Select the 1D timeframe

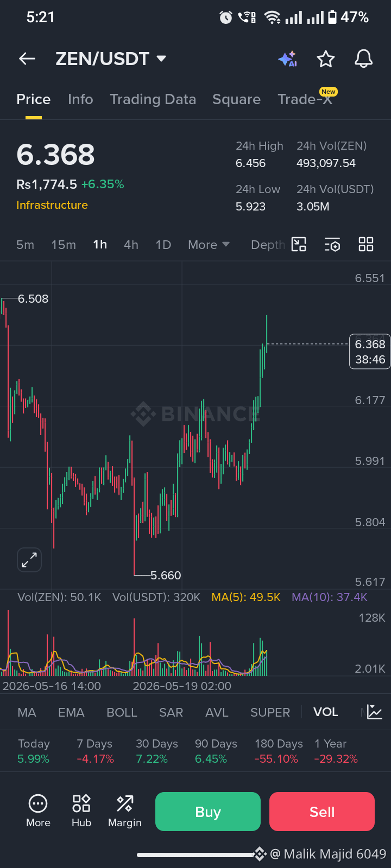click(x=163, y=245)
